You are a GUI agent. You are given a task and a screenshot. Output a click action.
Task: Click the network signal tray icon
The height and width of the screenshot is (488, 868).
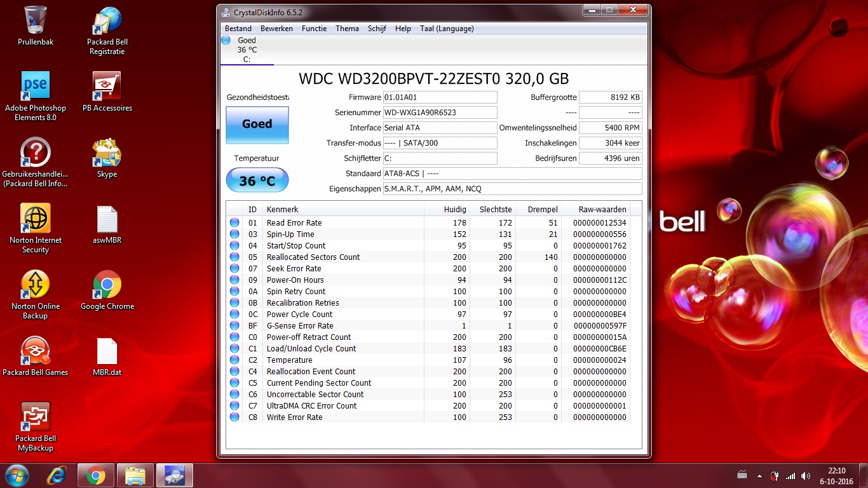click(x=790, y=475)
